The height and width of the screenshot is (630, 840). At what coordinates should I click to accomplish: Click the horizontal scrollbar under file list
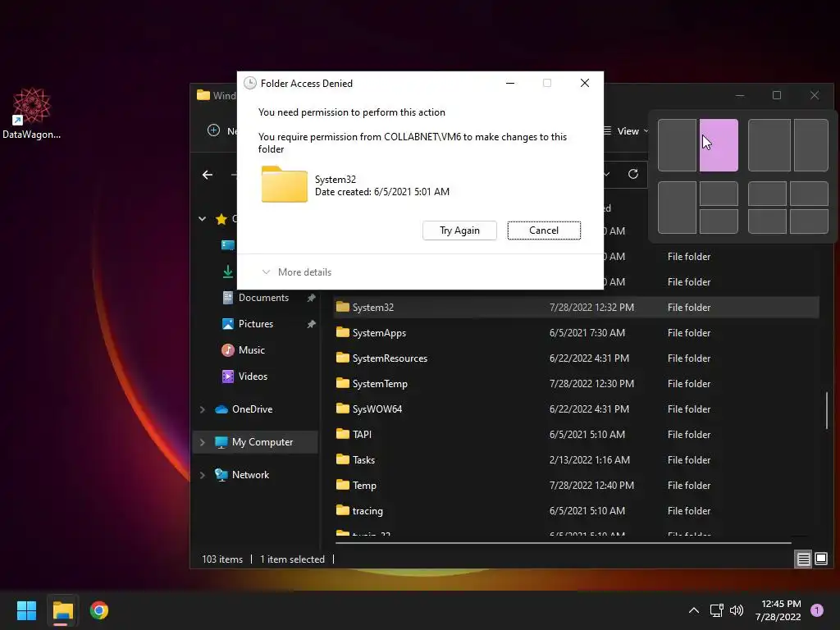pyautogui.click(x=563, y=543)
